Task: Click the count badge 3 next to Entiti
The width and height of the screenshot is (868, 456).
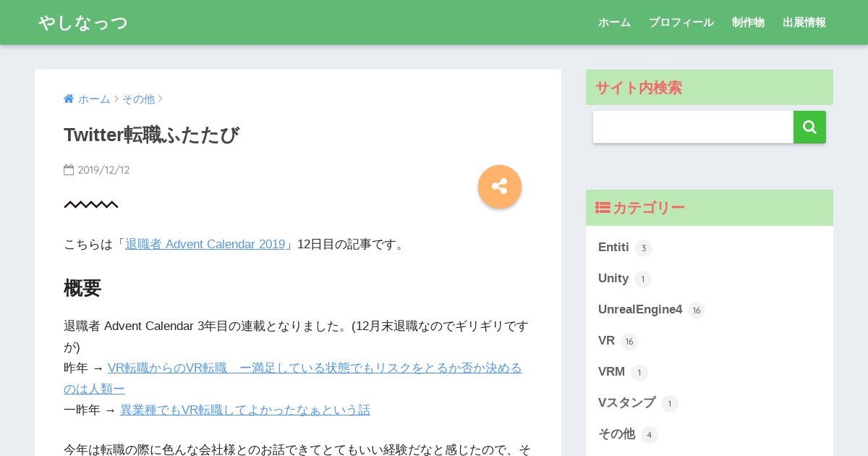Action: (x=644, y=248)
